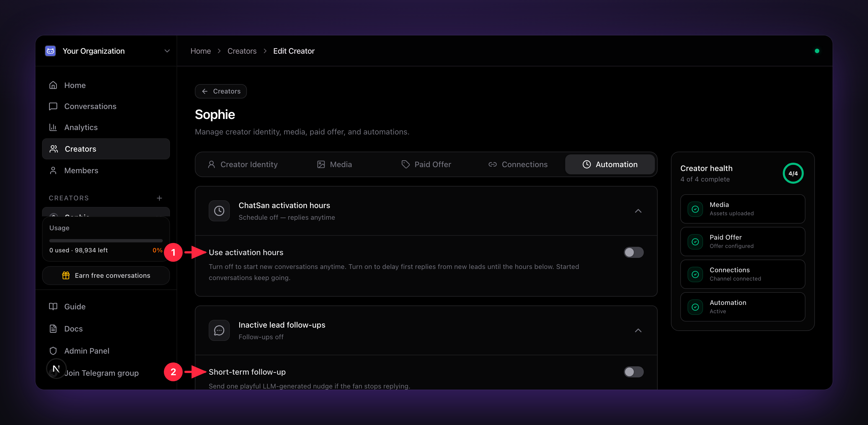
Task: Click the check icon on Connections card
Action: point(695,274)
